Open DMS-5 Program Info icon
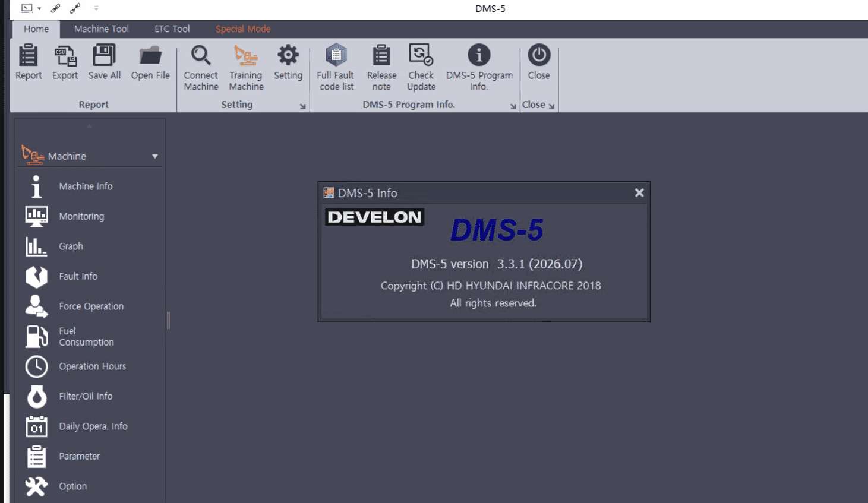The image size is (868, 503). point(479,55)
